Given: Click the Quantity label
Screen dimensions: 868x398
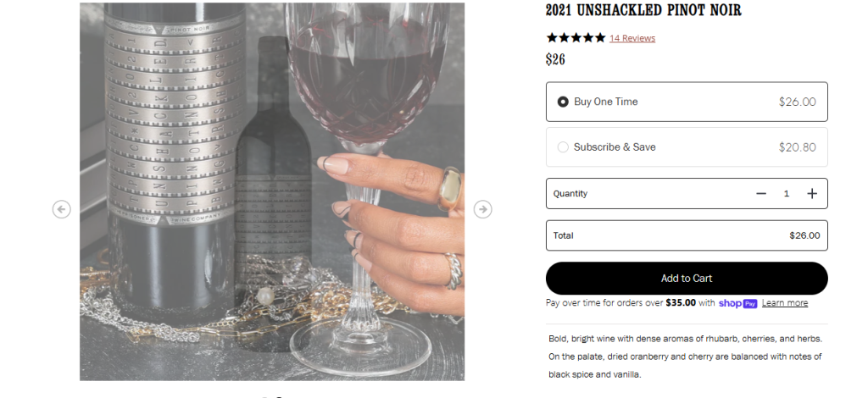Looking at the screenshot, I should [x=570, y=193].
